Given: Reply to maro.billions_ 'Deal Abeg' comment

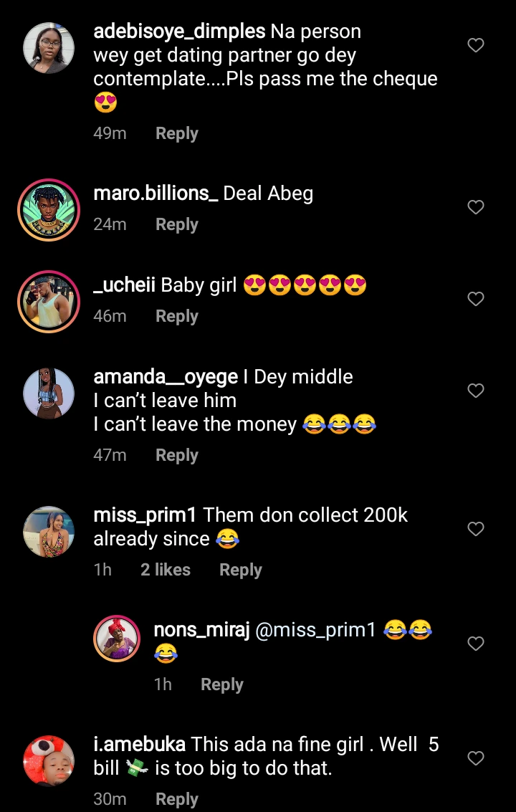Looking at the screenshot, I should [x=176, y=224].
